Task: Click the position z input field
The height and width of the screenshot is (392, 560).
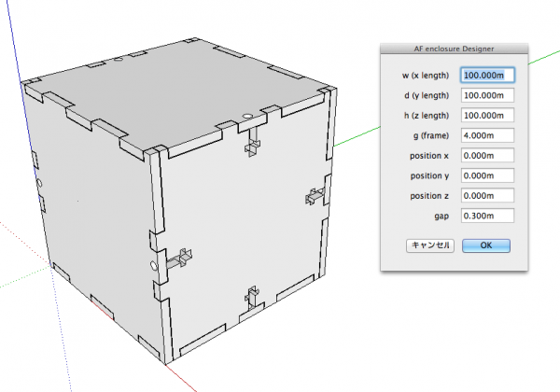Action: click(487, 196)
